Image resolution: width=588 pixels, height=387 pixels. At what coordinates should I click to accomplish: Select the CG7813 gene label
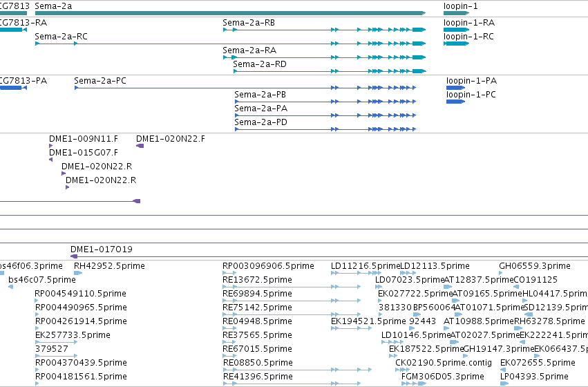[15, 6]
